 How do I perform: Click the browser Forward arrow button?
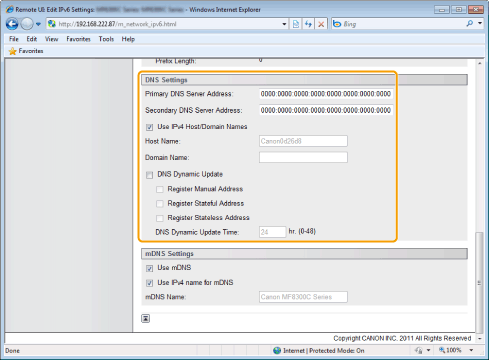pyautogui.click(x=27, y=24)
